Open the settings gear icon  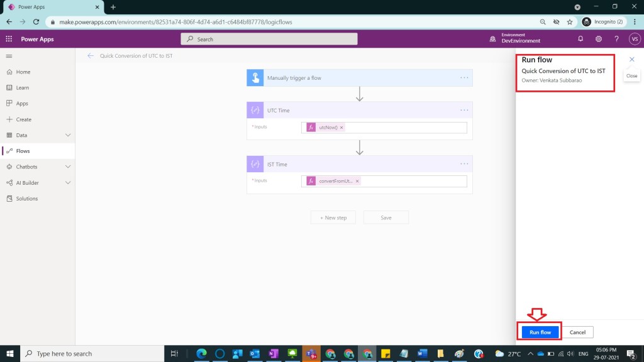coord(599,39)
